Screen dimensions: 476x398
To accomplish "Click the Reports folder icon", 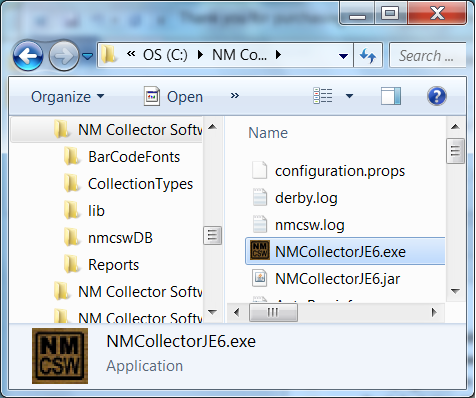I will click(72, 264).
